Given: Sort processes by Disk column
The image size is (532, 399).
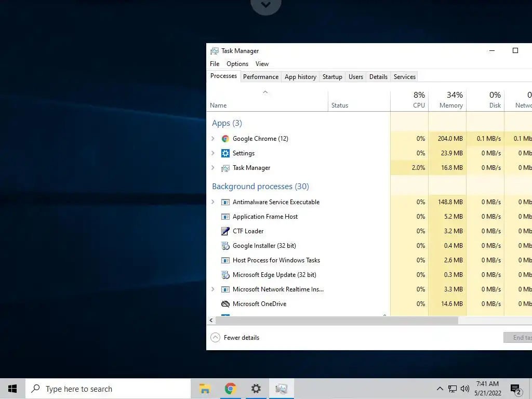Looking at the screenshot, I should pyautogui.click(x=486, y=101).
